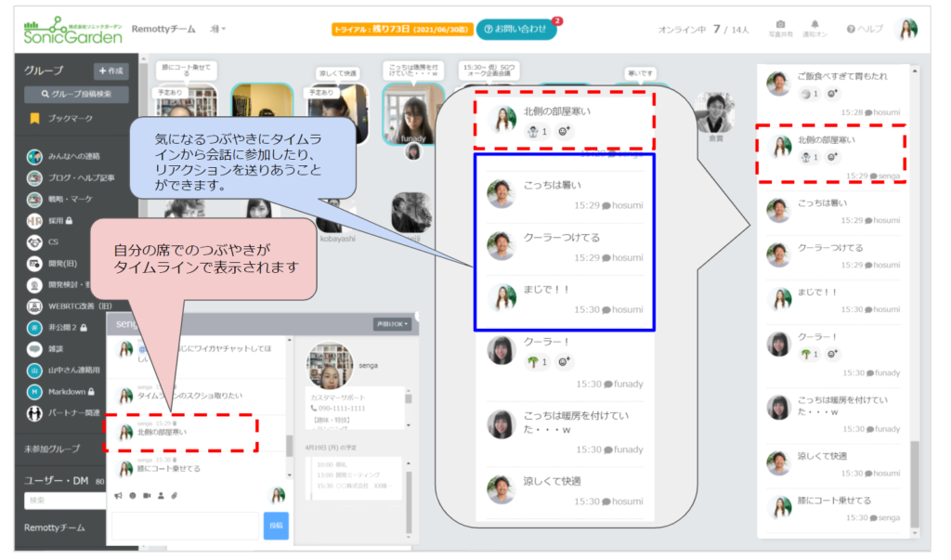Screen dimensions: 951x560
Task: Click the グループ投稿検索 search button
Action: click(x=76, y=94)
